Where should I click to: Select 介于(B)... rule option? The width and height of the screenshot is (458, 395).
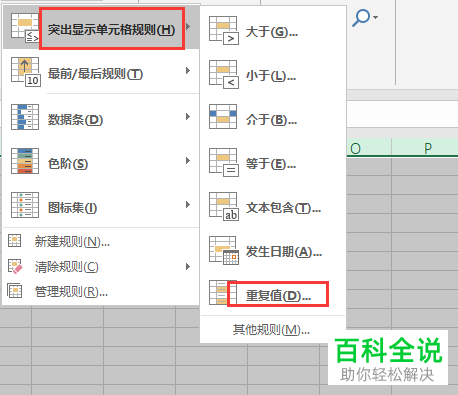coord(273,119)
